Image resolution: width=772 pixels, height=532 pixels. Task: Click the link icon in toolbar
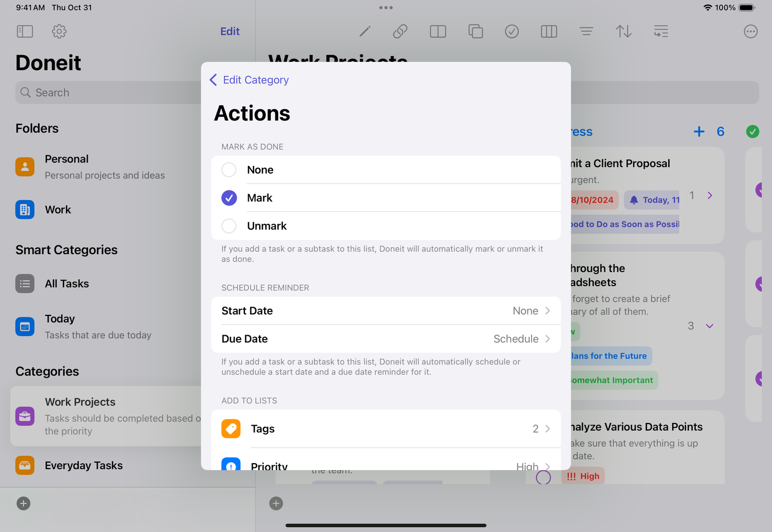point(400,31)
